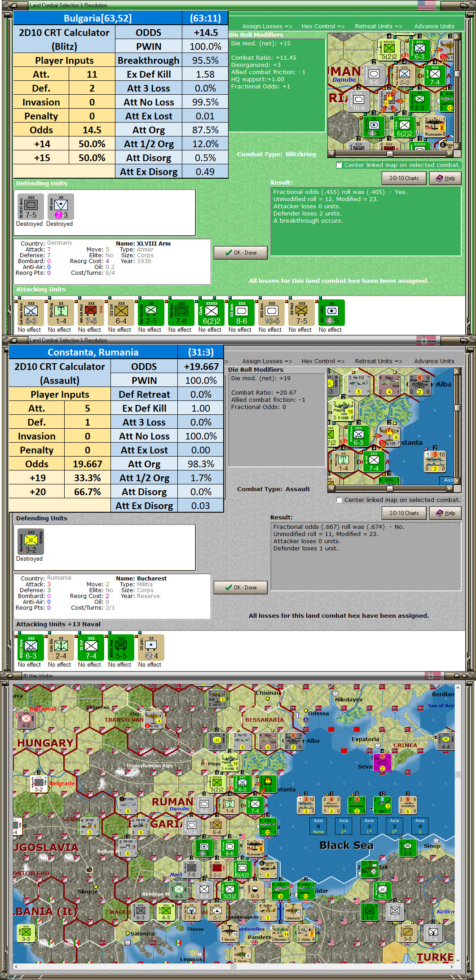Pick the Clark 6(2)2 HQ attacker

pyautogui.click(x=211, y=312)
